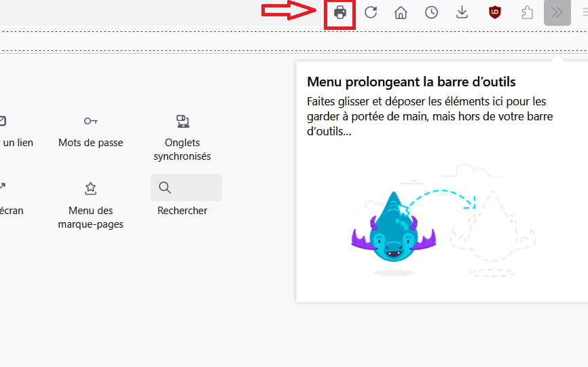The width and height of the screenshot is (588, 367).
Task: Open the Home page icon
Action: coord(401,13)
